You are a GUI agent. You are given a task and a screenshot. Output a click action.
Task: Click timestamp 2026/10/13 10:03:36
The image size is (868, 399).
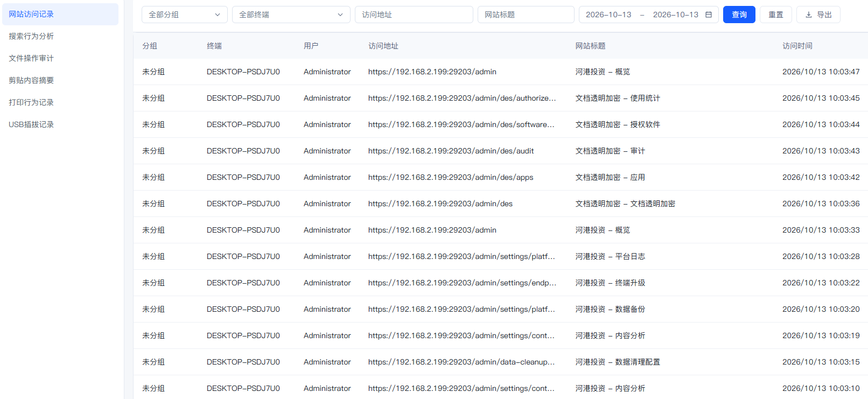821,204
